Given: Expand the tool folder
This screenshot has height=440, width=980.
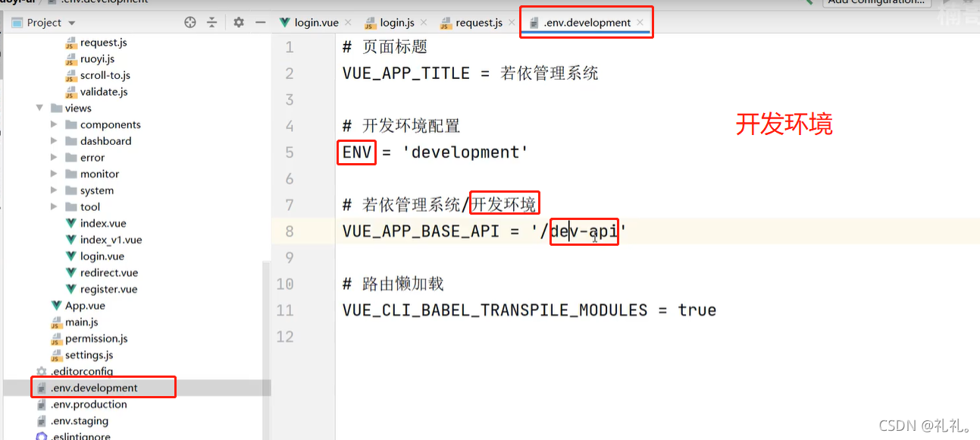Looking at the screenshot, I should (54, 206).
